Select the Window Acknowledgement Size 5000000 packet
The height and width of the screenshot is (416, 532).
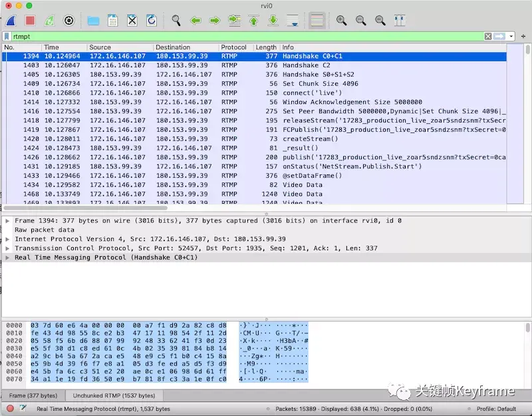pos(255,102)
